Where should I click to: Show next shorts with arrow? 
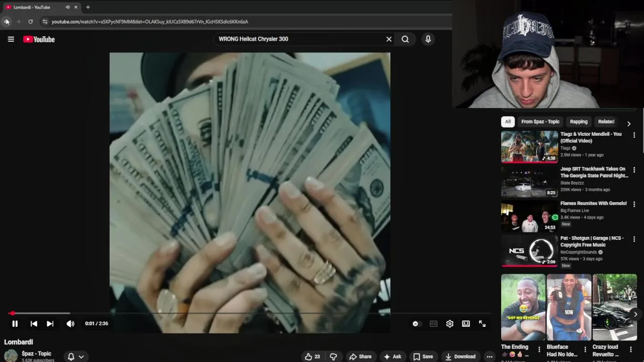tap(635, 314)
